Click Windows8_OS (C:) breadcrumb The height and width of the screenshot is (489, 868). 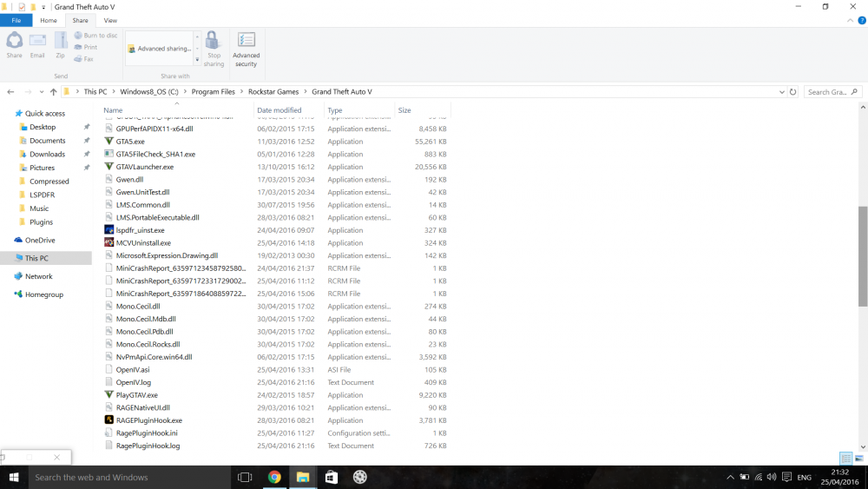[x=149, y=92]
